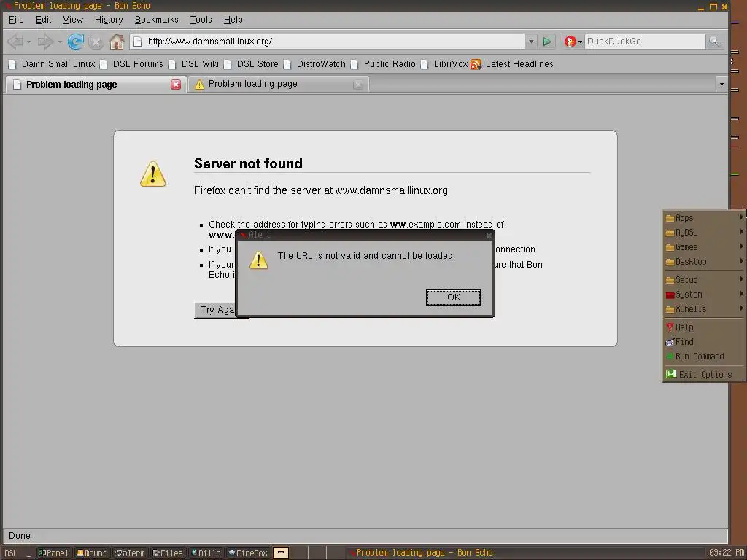Open the Public Radio bookmark
The width and height of the screenshot is (747, 560).
pos(383,64)
